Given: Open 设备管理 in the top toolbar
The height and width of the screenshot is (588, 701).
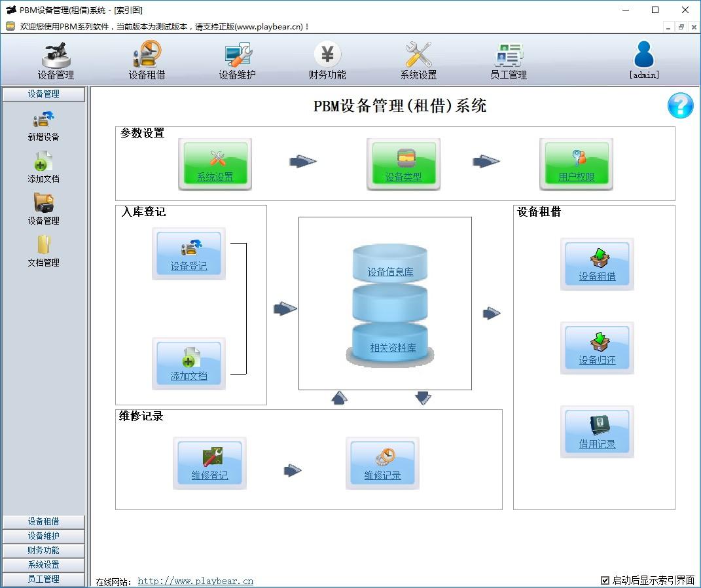Looking at the screenshot, I should [56, 61].
